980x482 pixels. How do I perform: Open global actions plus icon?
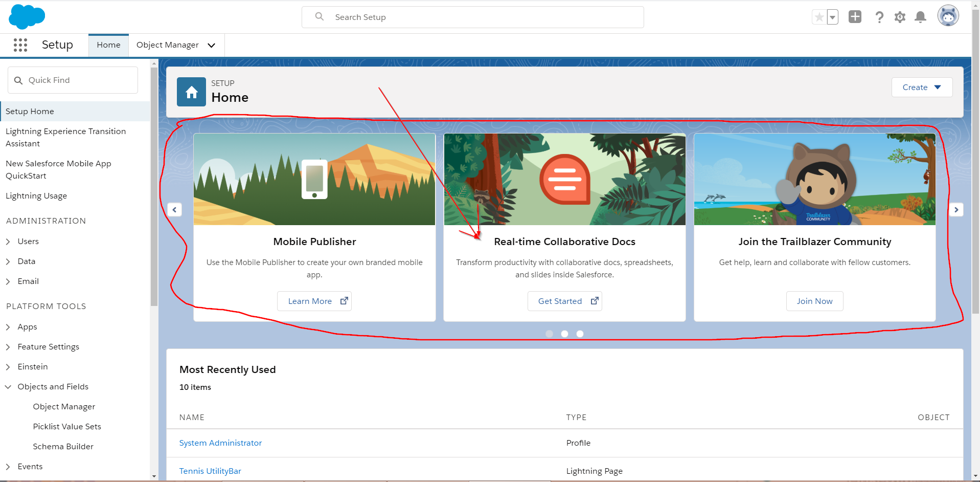click(x=855, y=17)
